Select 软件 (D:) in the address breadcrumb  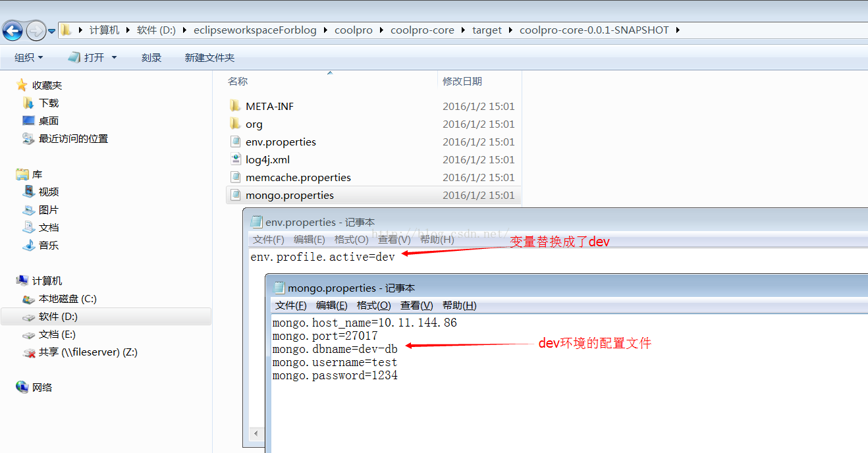pyautogui.click(x=156, y=30)
